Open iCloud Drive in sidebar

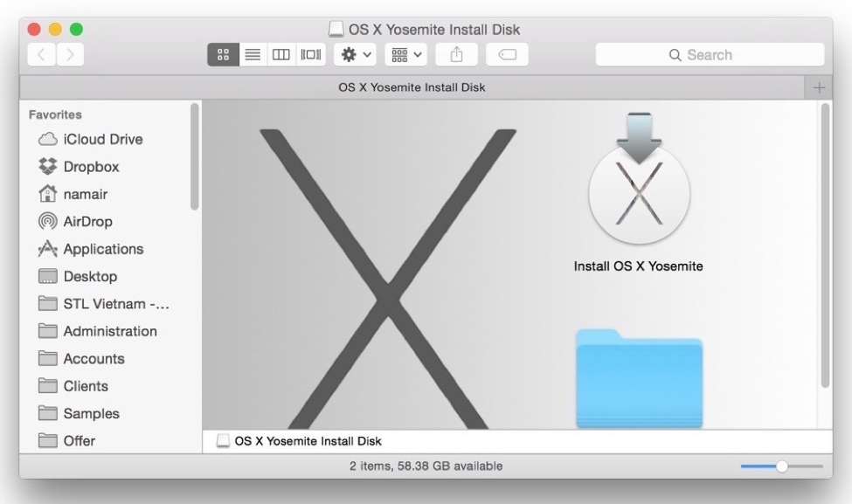[x=104, y=139]
